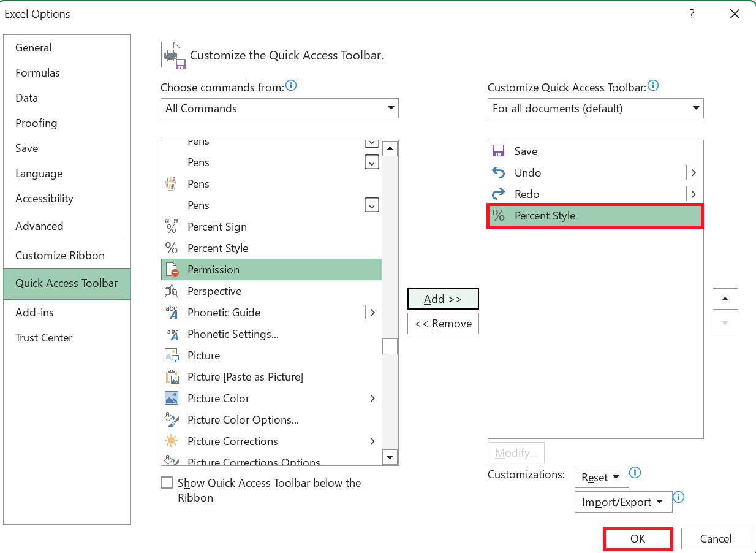Select Picture Color Options... command

tap(271, 420)
